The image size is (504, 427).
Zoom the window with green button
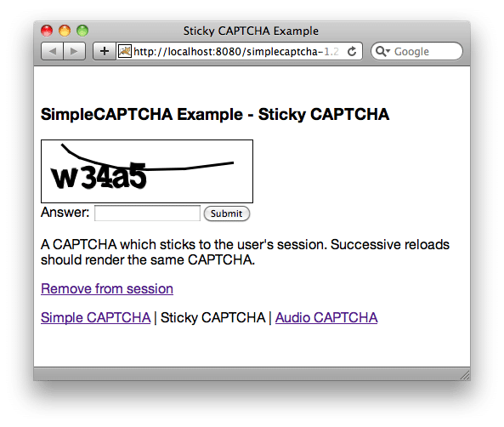point(82,31)
